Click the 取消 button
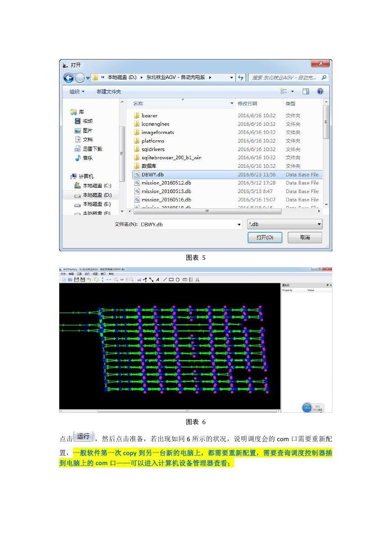Viewport: 392px width, 554px height. click(x=305, y=237)
